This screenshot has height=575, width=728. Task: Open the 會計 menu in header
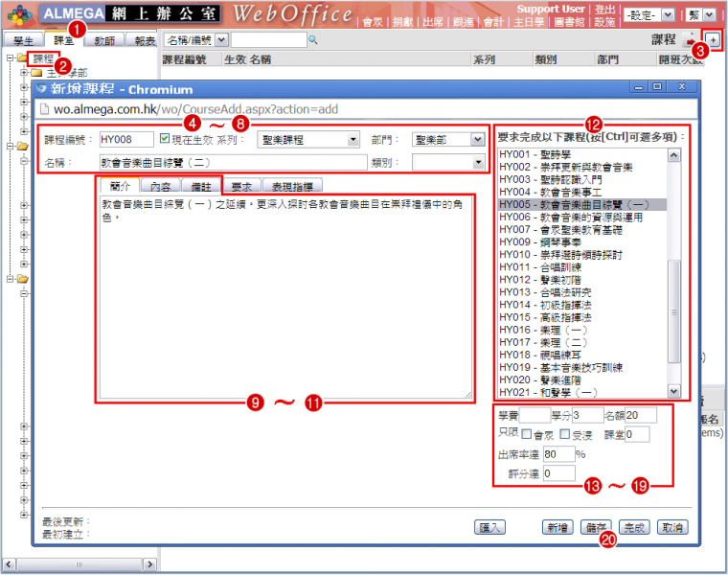point(493,22)
